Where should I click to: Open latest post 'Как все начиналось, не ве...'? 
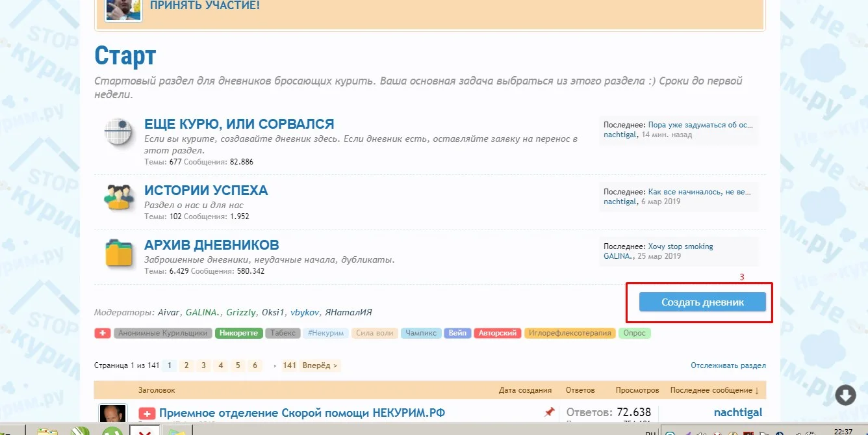(x=699, y=192)
